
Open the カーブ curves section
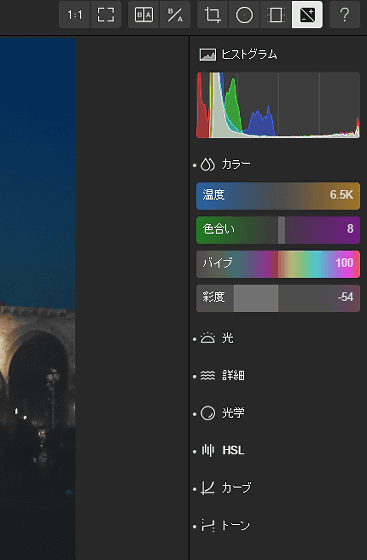(x=236, y=488)
